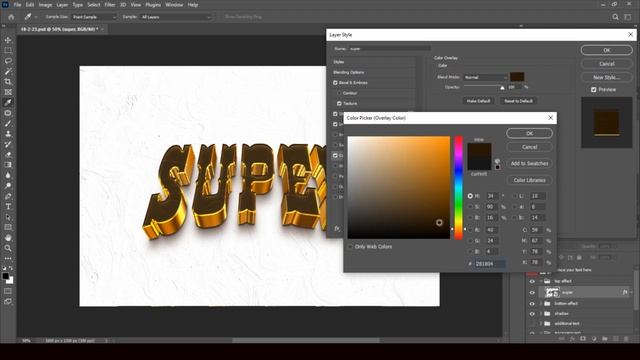Select the Horizontal Type tool
Screen dimensions: 640x360
8,207
